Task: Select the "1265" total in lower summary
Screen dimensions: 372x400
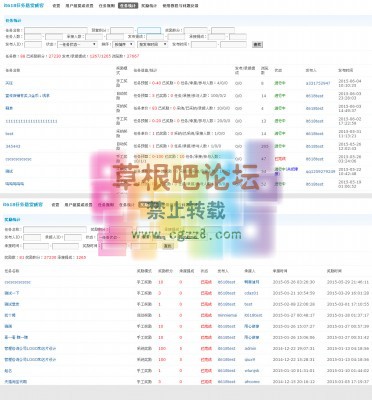Action: click(x=81, y=257)
